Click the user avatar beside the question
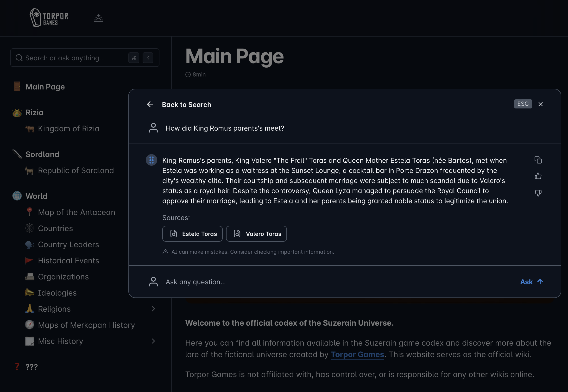 coord(153,128)
